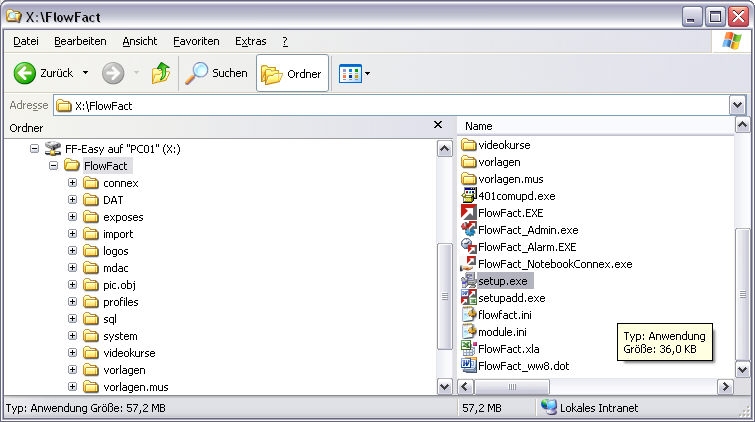
Task: Select the vorlagen folder icon in file list
Action: pyautogui.click(x=469, y=162)
